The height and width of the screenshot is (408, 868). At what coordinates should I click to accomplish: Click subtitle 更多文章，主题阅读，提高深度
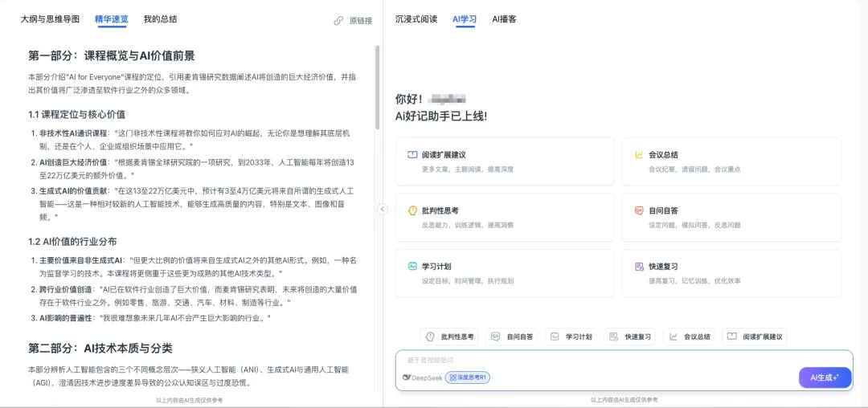pos(468,169)
